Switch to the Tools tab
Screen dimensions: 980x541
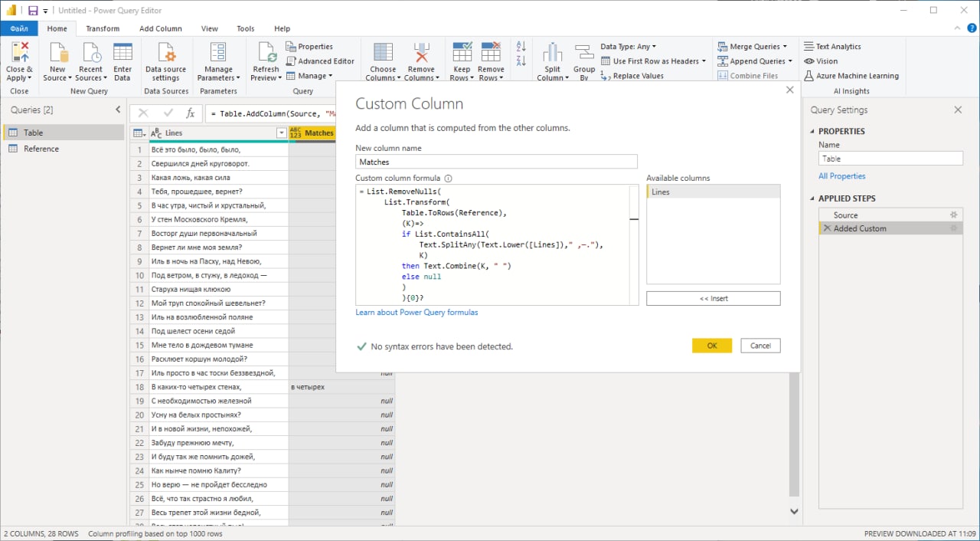(245, 28)
